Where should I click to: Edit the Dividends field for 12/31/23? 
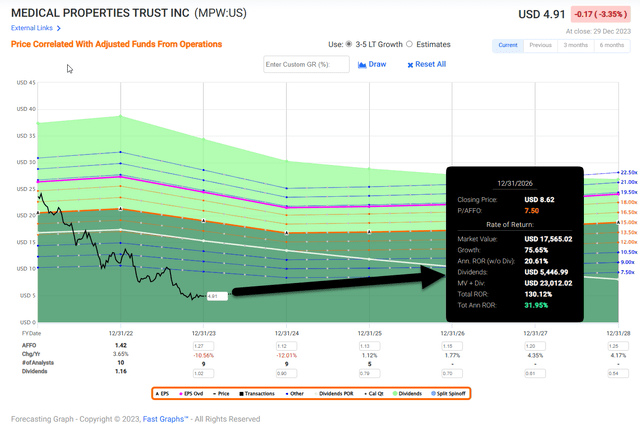203,373
